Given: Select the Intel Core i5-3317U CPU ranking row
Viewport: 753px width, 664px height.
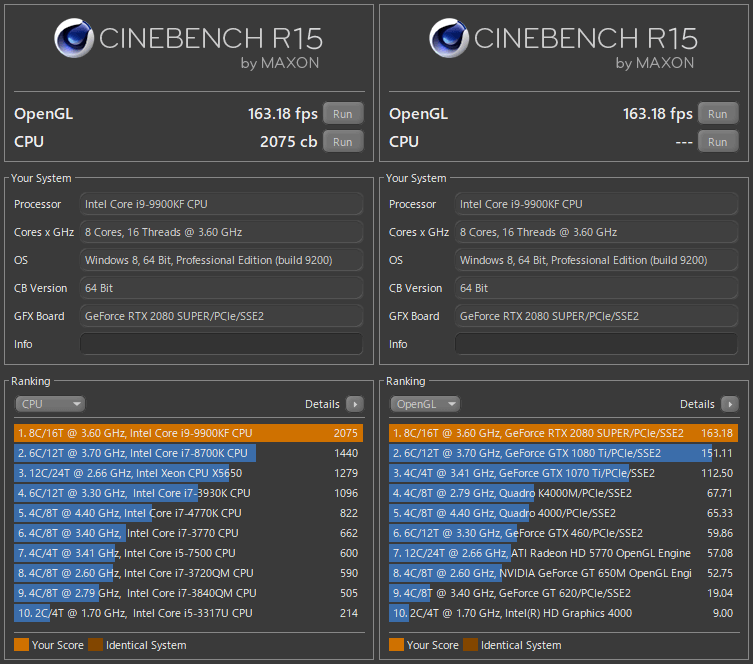Looking at the screenshot, I should [x=188, y=613].
